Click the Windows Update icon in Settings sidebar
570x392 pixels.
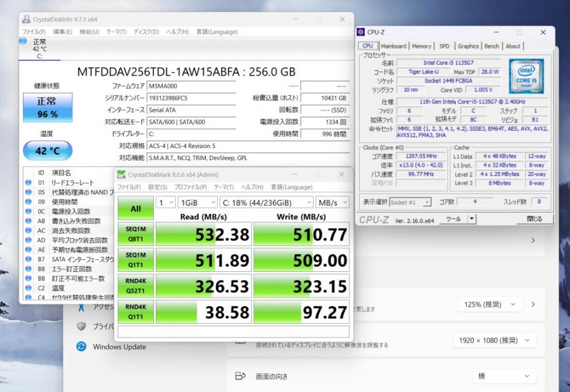tap(82, 346)
